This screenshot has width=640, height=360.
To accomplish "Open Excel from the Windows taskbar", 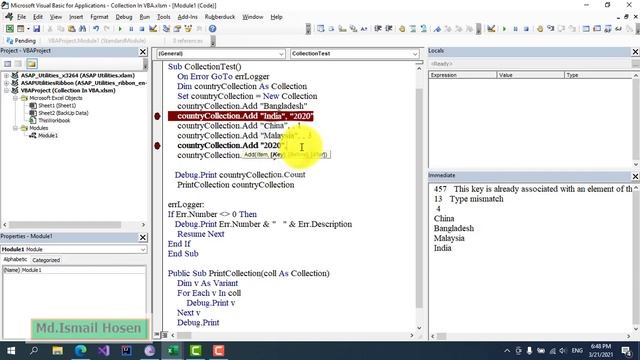I will (173, 351).
